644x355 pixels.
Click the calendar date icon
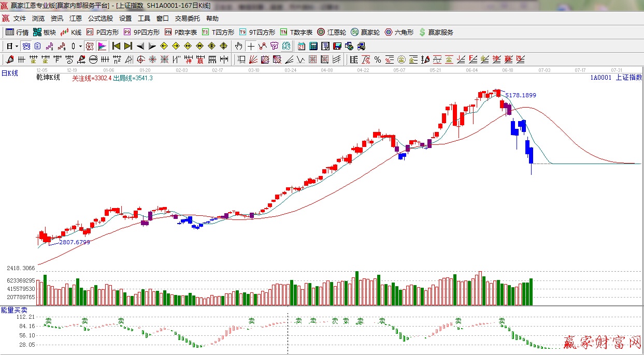(301, 46)
